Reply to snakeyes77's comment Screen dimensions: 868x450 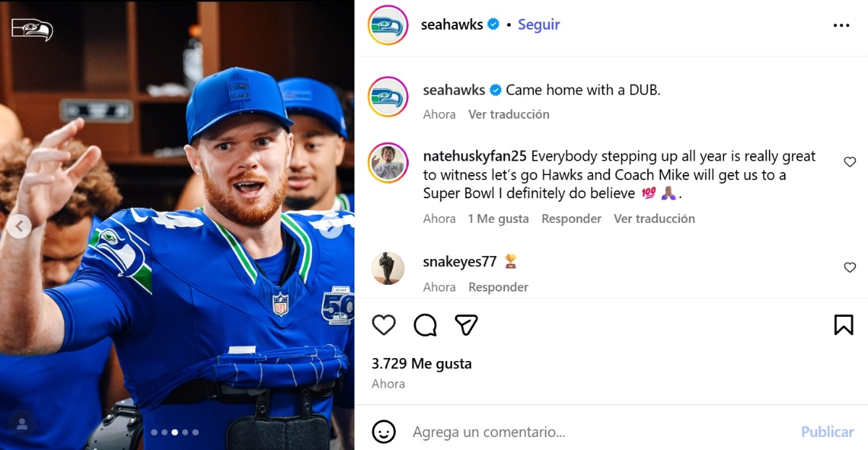pos(498,287)
